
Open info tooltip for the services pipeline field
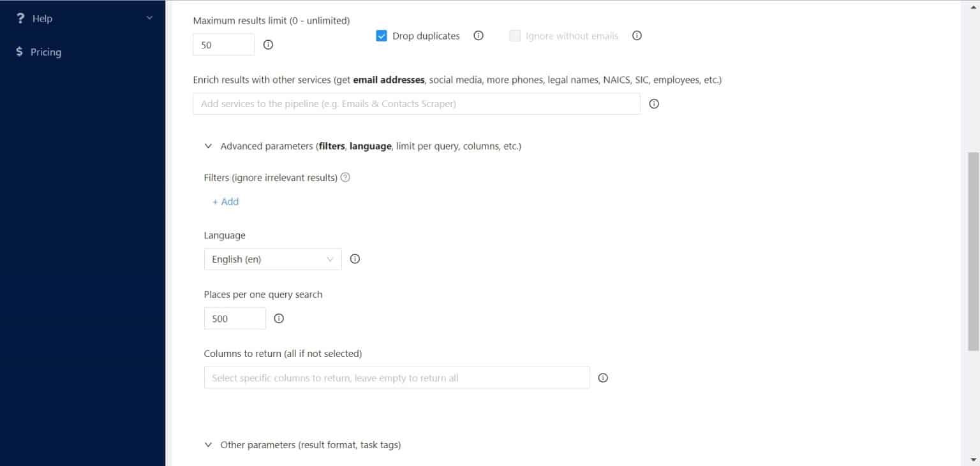653,103
